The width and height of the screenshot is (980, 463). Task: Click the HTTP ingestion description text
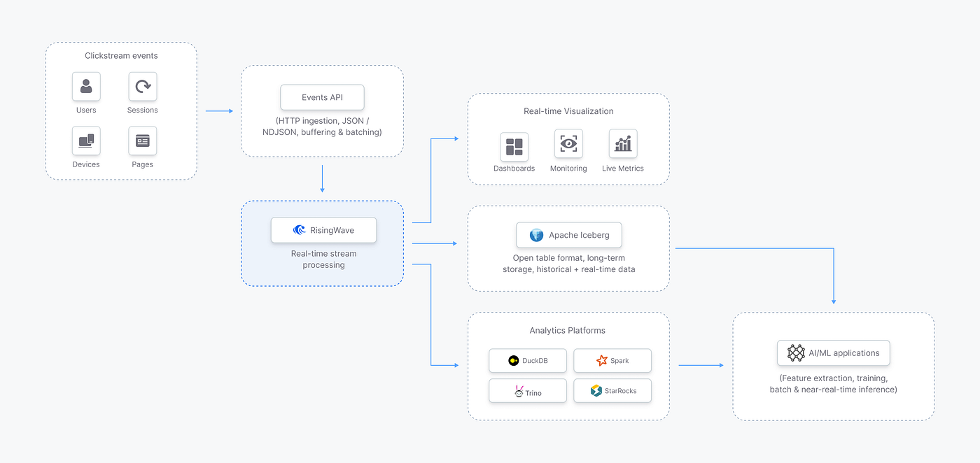click(322, 127)
